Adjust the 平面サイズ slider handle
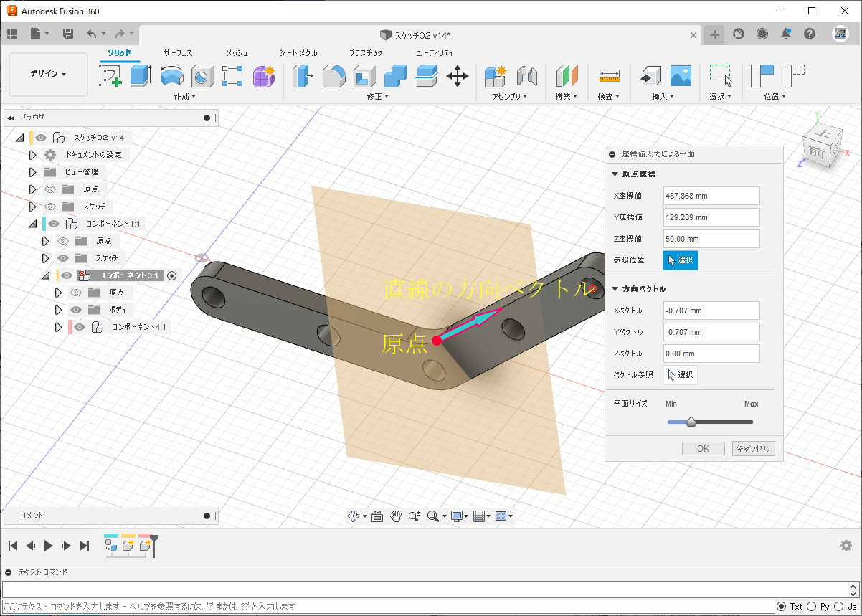The height and width of the screenshot is (616, 862). (691, 422)
